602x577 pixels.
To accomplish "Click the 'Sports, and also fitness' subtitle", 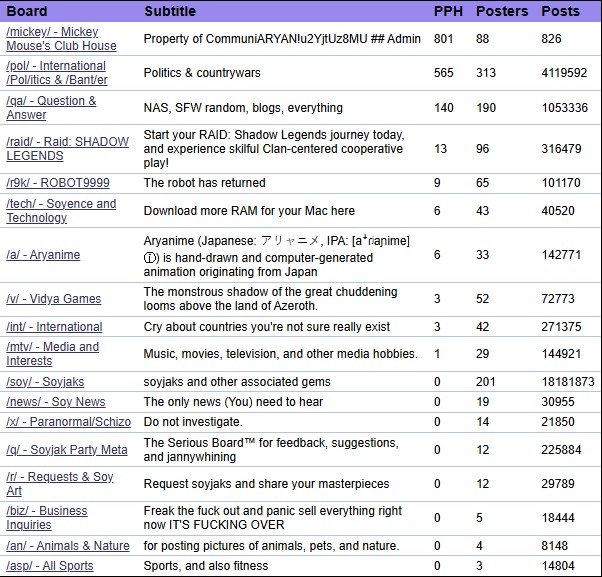I will pos(206,565).
